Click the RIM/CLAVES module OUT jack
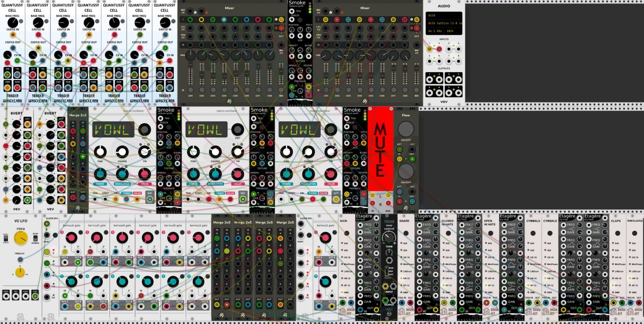 pos(638,303)
